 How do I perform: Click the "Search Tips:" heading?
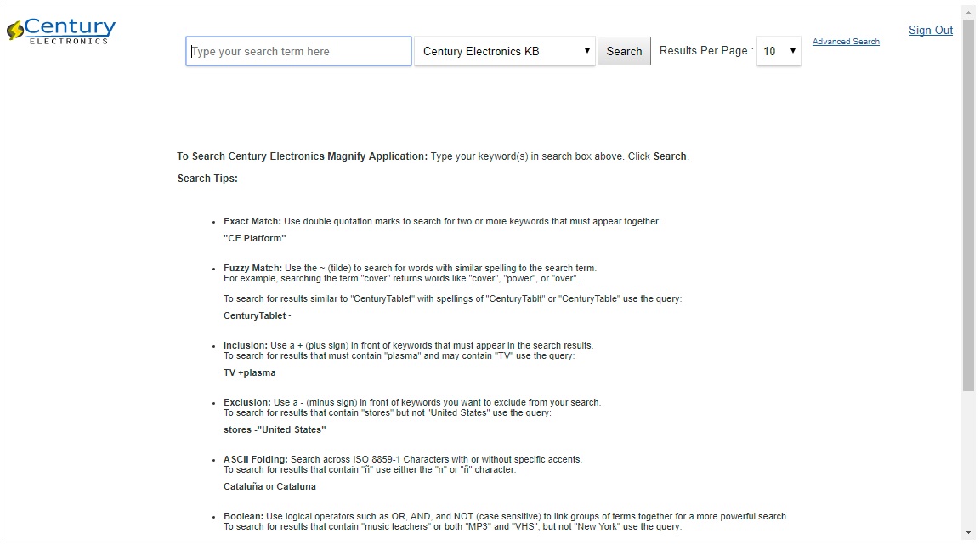[x=207, y=179]
